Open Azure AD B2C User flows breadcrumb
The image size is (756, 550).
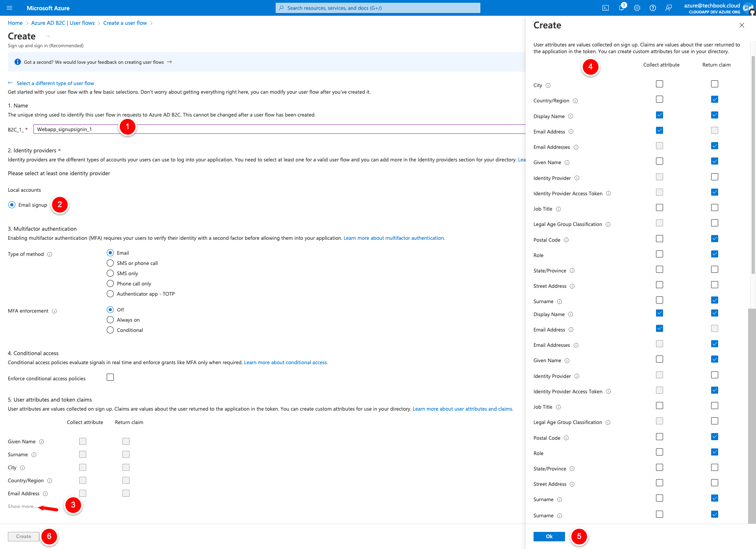tap(63, 23)
